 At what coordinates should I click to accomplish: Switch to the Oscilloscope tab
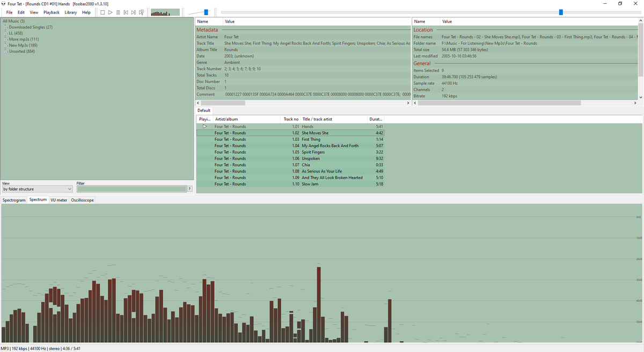(x=82, y=200)
